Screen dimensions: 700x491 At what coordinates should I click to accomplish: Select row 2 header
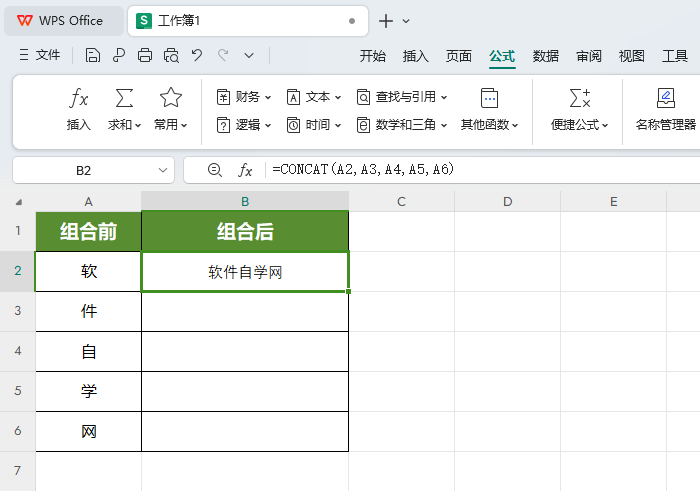[x=18, y=271]
